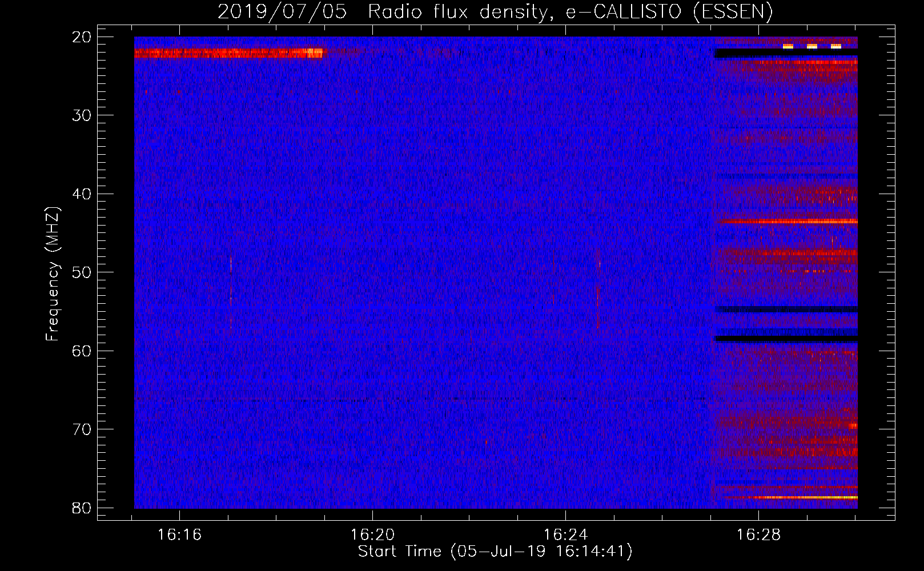The height and width of the screenshot is (571, 924).
Task: Click the 50 MHz frequency tick label
Action: click(x=82, y=272)
